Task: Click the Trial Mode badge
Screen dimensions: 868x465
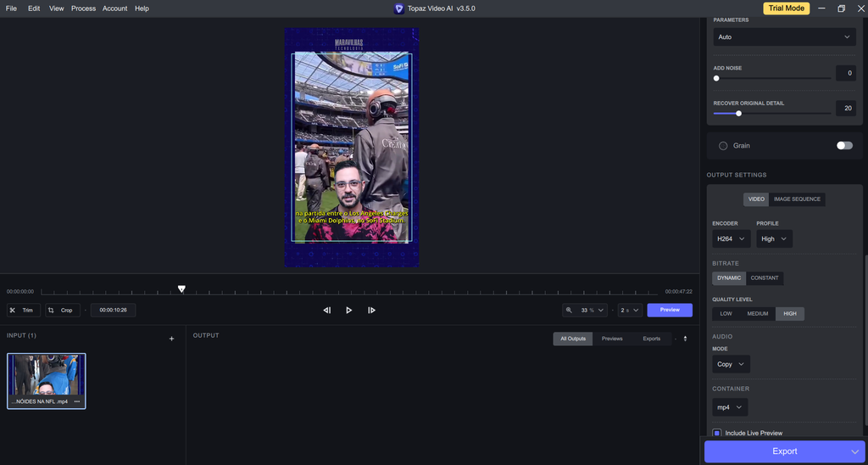Action: click(786, 8)
